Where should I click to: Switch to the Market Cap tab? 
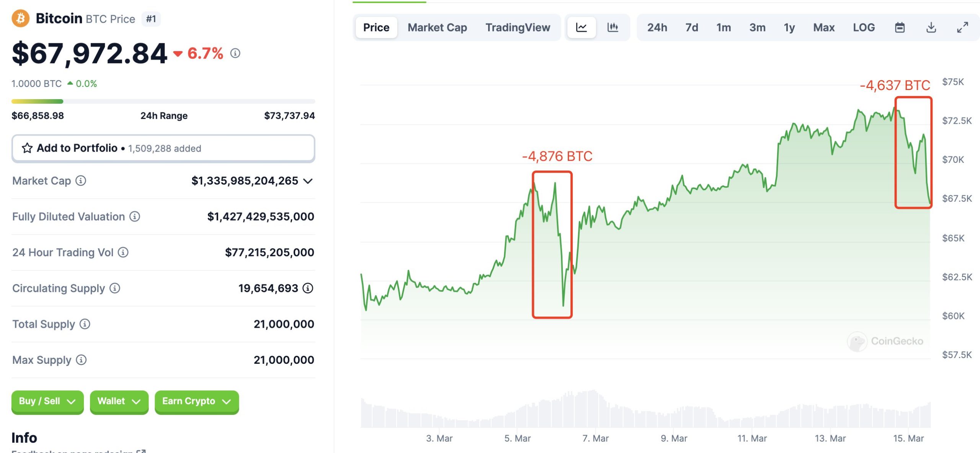(437, 28)
